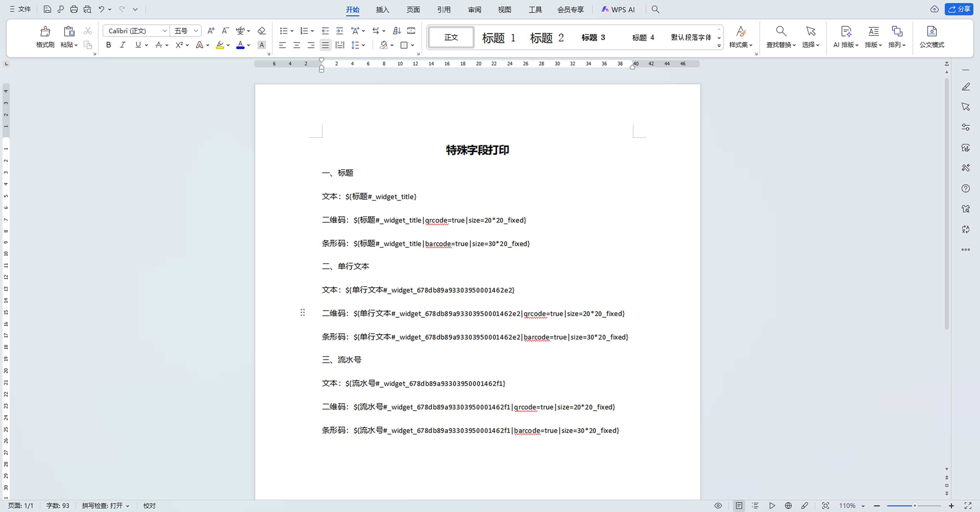Click the sort text icon
This screenshot has width=980, height=512.
pyautogui.click(x=397, y=31)
